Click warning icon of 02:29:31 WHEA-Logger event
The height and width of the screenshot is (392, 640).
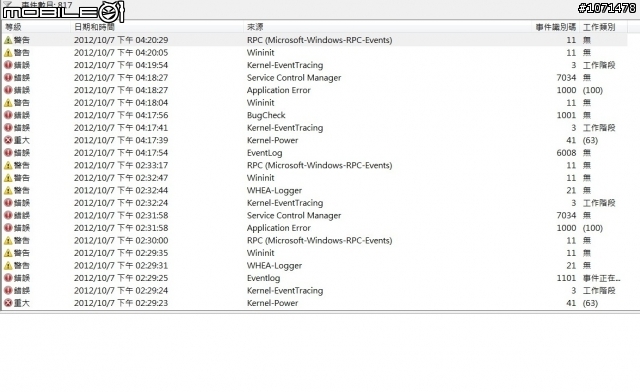[x=8, y=265]
